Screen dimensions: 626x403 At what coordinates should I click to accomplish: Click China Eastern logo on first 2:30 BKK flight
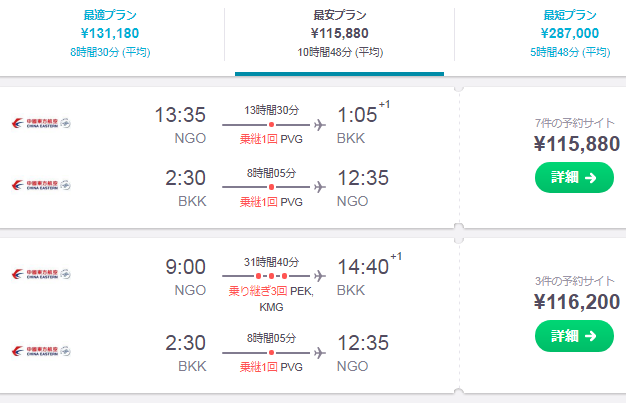tap(41, 185)
